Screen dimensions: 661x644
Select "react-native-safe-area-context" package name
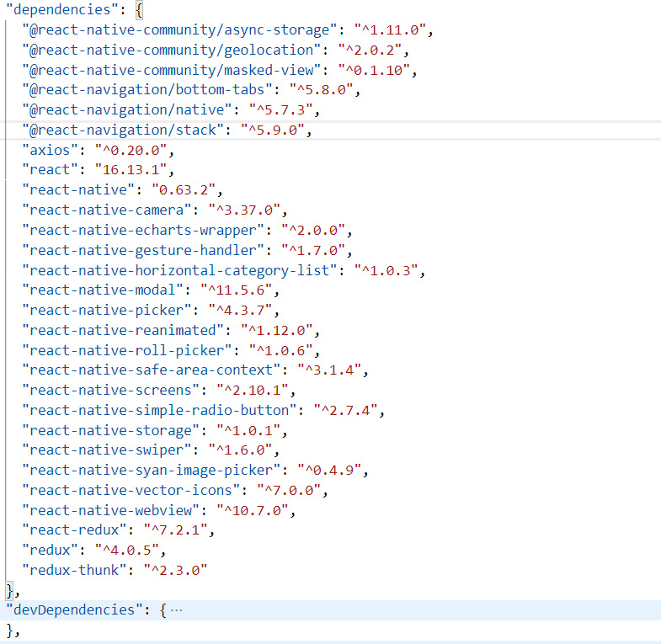(152, 370)
